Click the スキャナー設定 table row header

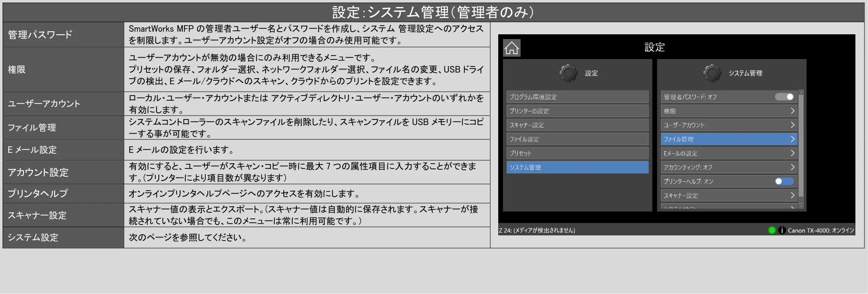coord(63,215)
